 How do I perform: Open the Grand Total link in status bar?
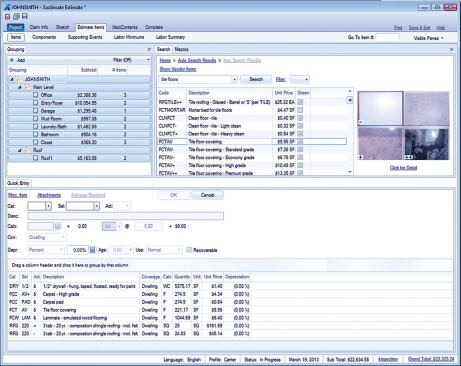click(x=431, y=359)
